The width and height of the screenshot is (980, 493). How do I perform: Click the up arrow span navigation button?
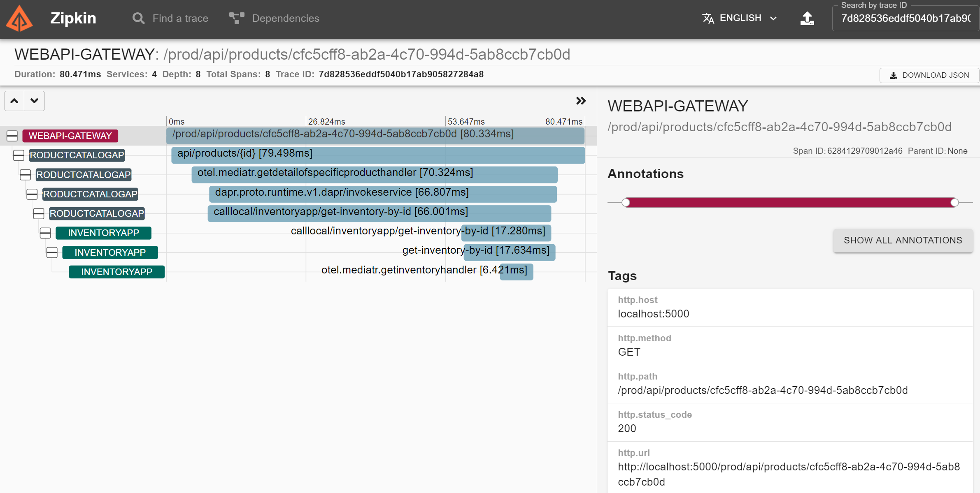[14, 101]
